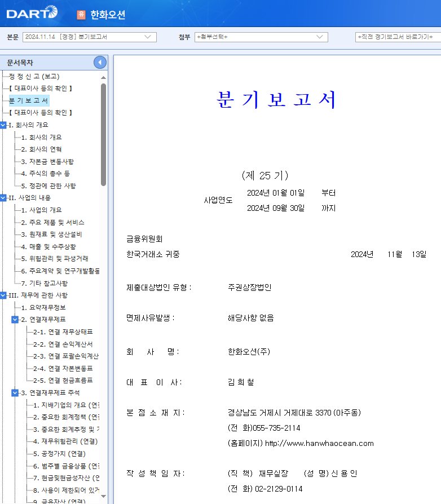The height and width of the screenshot is (504, 441).
Task: Click the (전 화)055-735-2114 phone text
Action: coord(264,428)
